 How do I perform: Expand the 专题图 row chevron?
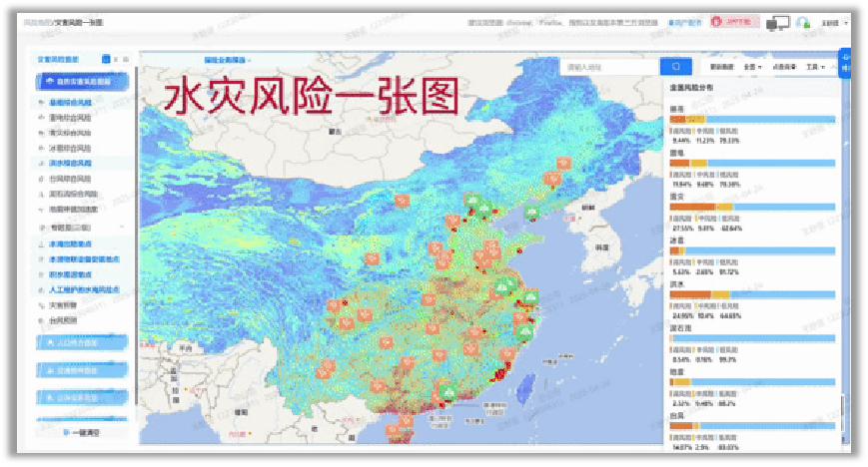[x=122, y=228]
